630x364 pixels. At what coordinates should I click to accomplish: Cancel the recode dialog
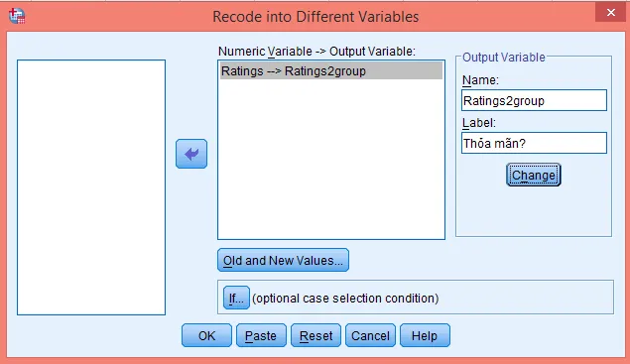point(370,335)
